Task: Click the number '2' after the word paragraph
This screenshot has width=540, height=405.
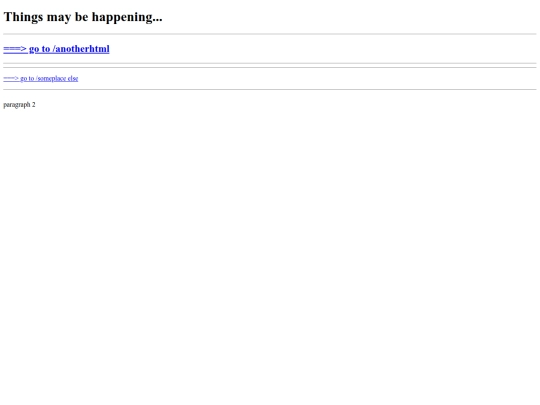Action: click(x=34, y=104)
